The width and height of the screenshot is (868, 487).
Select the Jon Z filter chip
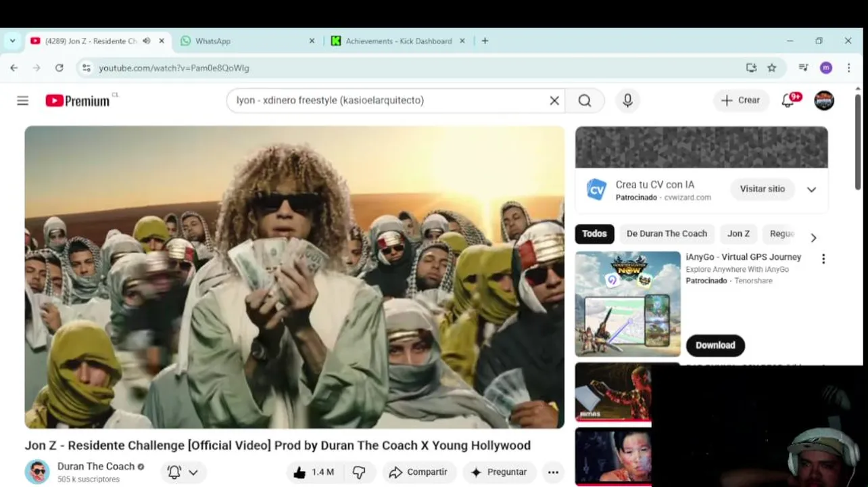coord(738,234)
